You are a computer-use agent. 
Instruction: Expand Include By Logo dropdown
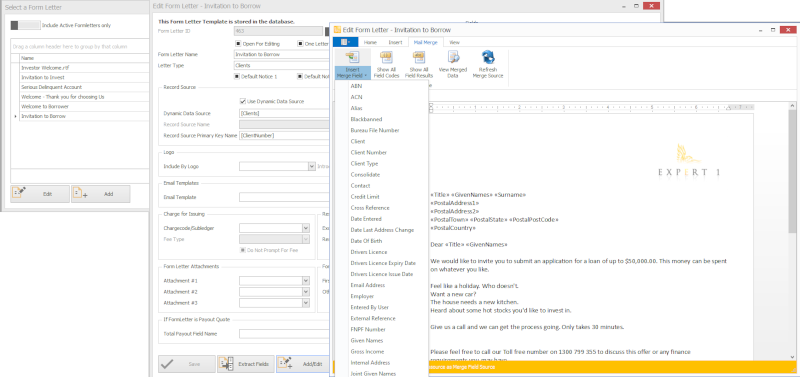[x=312, y=166]
